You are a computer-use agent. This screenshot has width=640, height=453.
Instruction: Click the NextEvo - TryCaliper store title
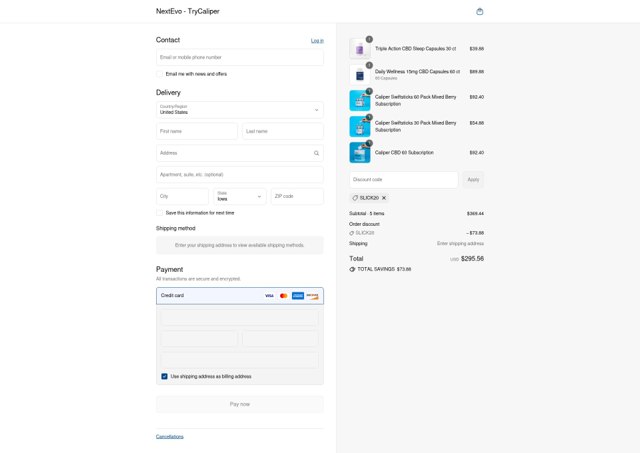click(x=188, y=11)
